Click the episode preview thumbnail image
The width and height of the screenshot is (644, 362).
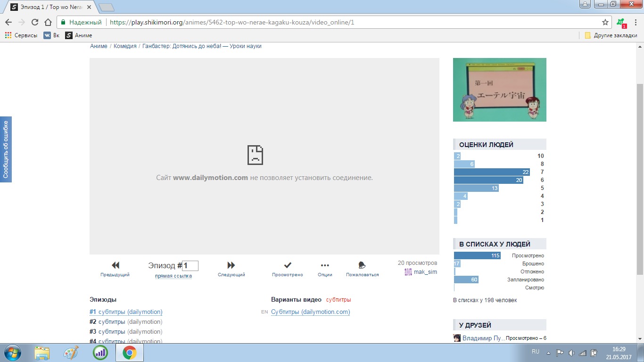(499, 90)
